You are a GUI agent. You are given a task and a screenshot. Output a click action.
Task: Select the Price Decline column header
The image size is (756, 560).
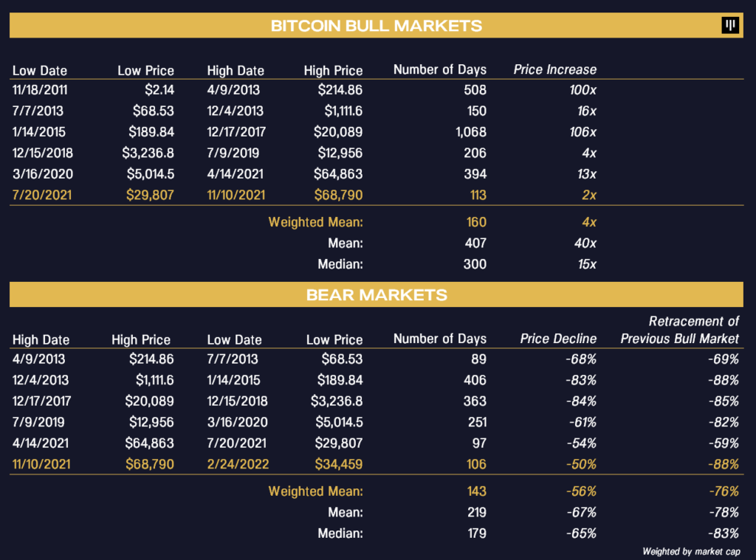click(558, 339)
